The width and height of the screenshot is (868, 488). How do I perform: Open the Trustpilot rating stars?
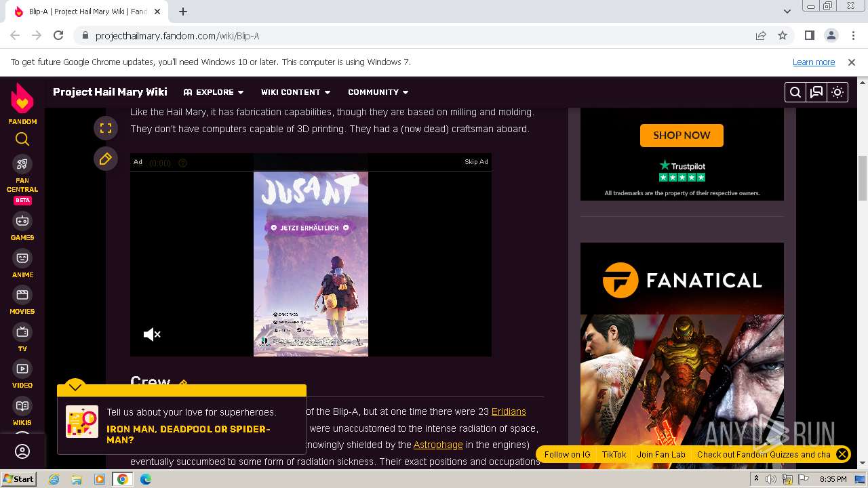tap(682, 178)
